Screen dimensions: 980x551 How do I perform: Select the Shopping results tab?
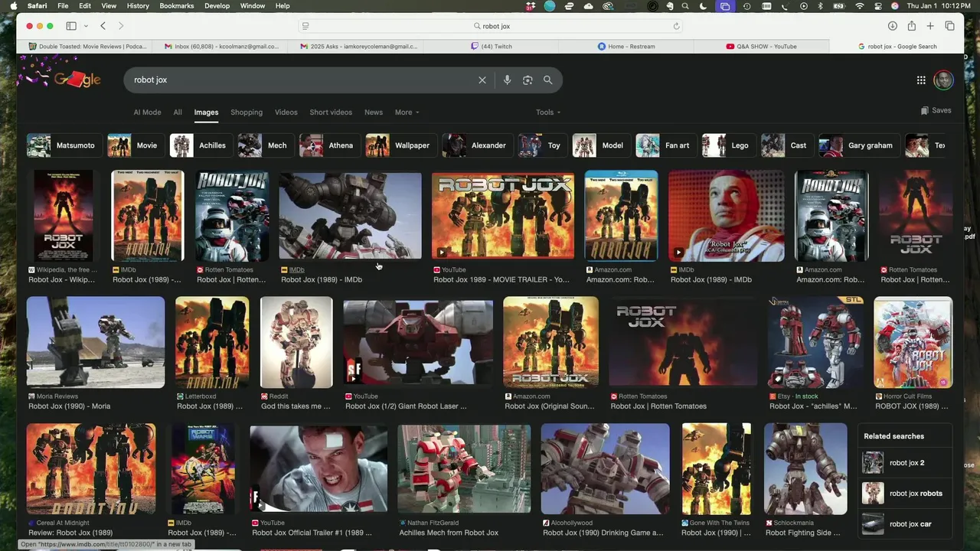pos(247,112)
